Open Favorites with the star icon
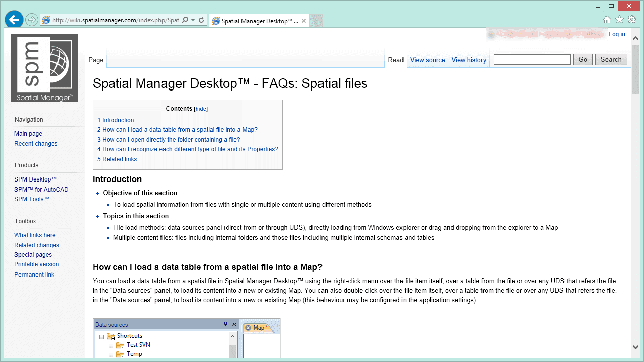 [x=619, y=20]
